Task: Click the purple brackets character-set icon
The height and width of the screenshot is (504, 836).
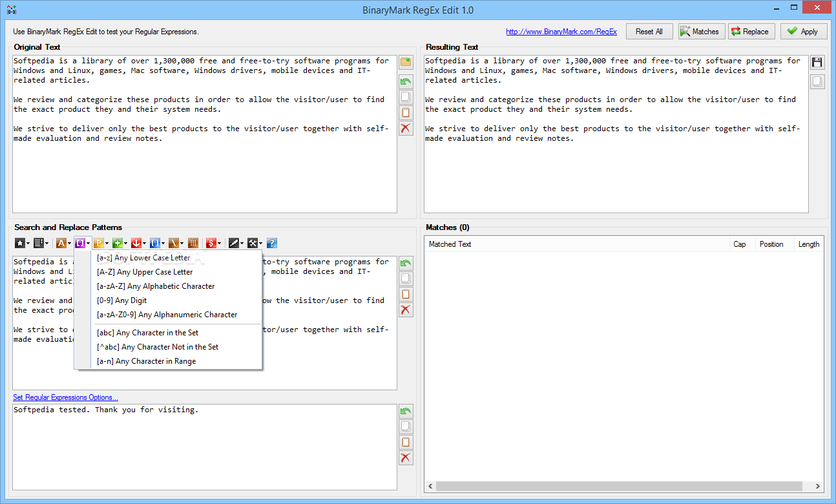Action: point(80,243)
